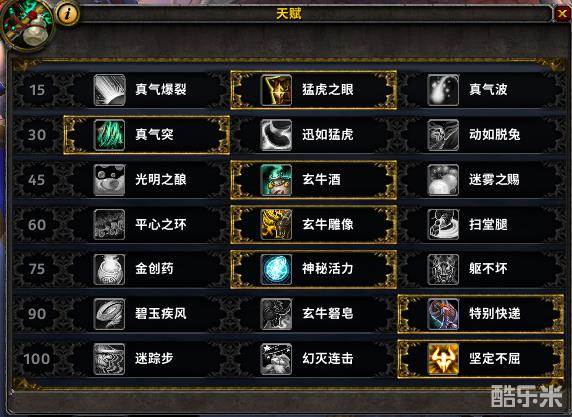Choose the 迷踪步 level 100 talent
This screenshot has height=417, width=572.
point(147,359)
